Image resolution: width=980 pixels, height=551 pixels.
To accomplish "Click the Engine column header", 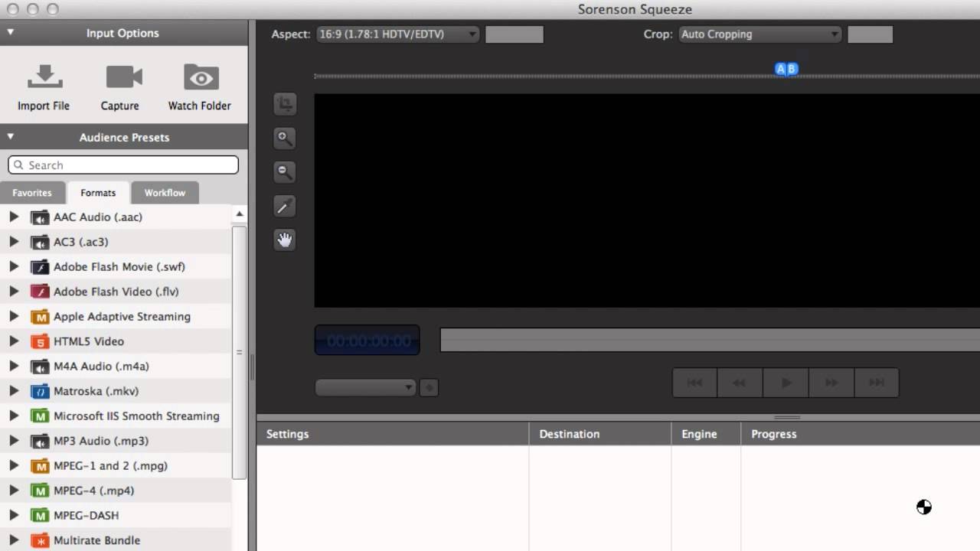I will point(706,434).
